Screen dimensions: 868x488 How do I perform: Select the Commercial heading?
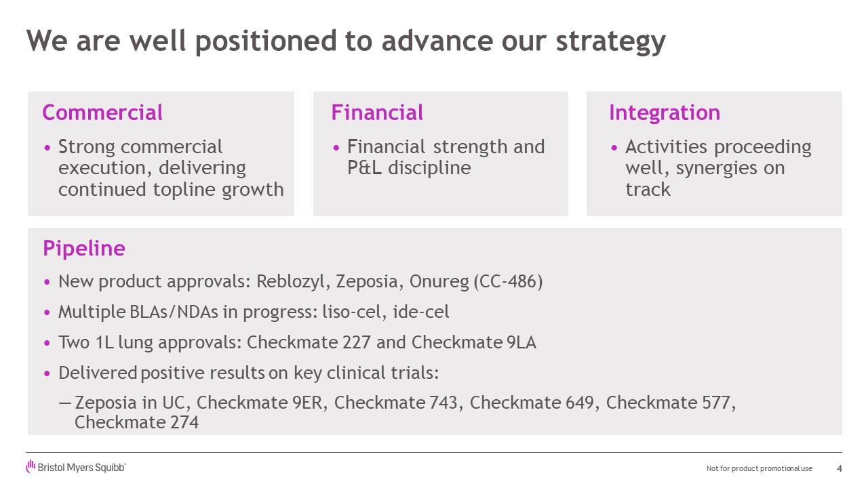tap(102, 113)
